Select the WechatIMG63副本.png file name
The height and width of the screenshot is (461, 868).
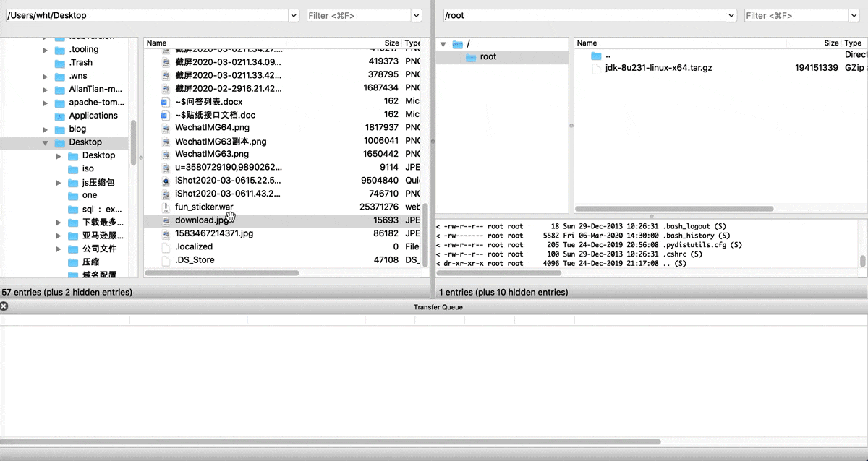coord(221,142)
